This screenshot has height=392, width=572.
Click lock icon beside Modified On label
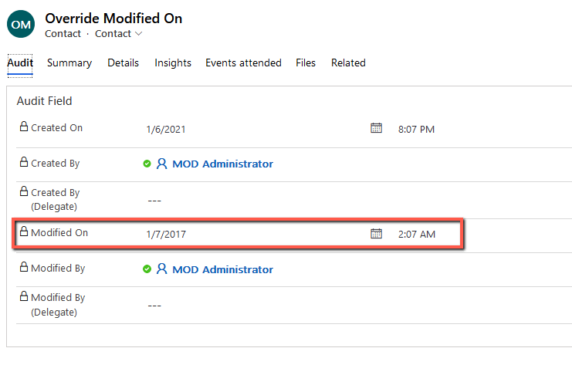[x=24, y=232]
